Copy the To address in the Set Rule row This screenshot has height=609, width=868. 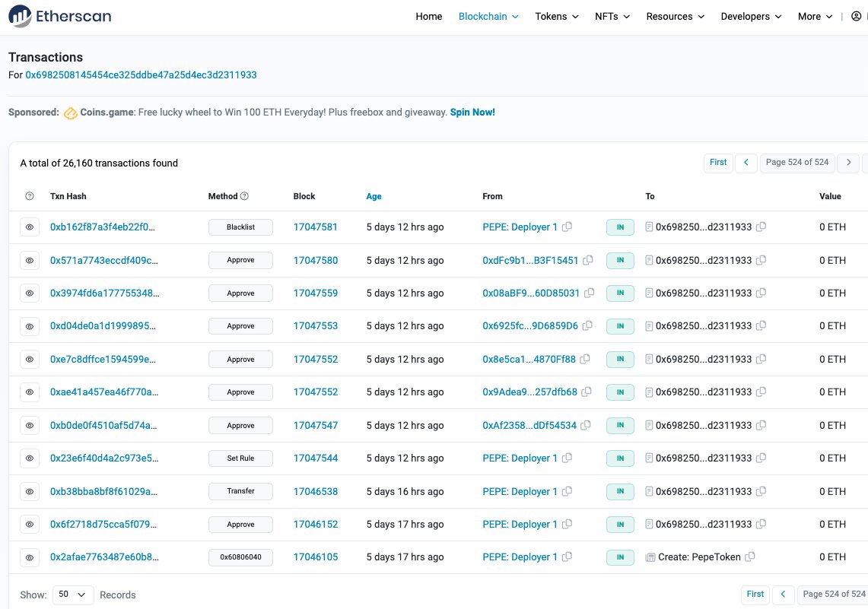[761, 458]
